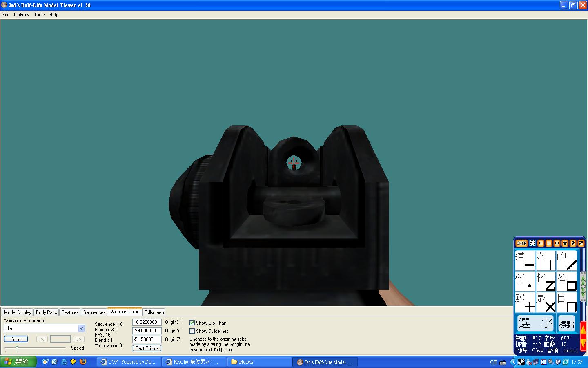The height and width of the screenshot is (368, 588).
Task: Switch to the Model Display tab
Action: pyautogui.click(x=18, y=312)
